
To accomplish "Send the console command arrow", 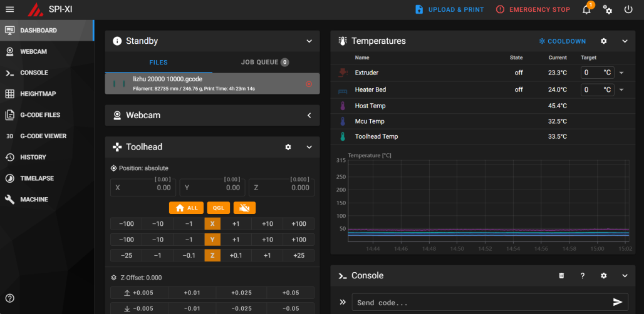I will click(x=618, y=302).
